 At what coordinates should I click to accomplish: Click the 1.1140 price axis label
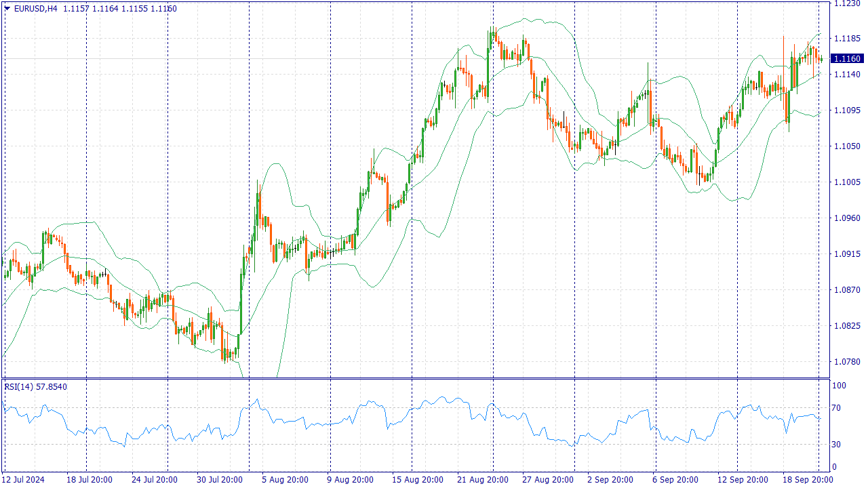click(847, 74)
